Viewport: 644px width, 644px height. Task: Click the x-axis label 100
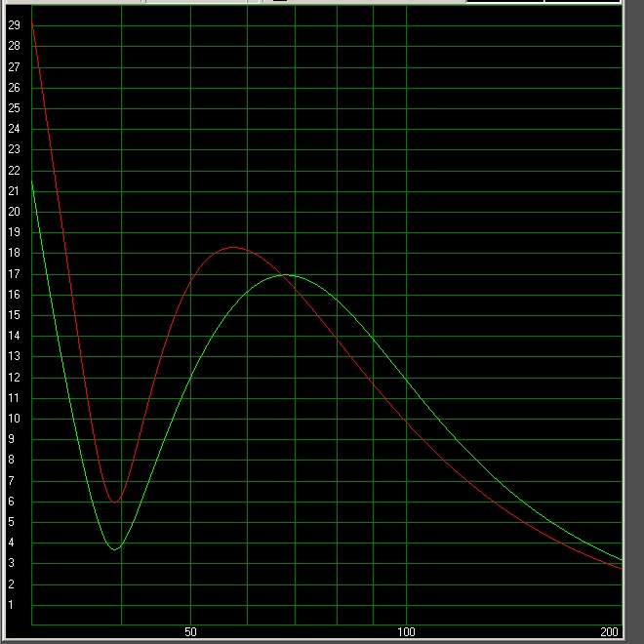pos(406,631)
